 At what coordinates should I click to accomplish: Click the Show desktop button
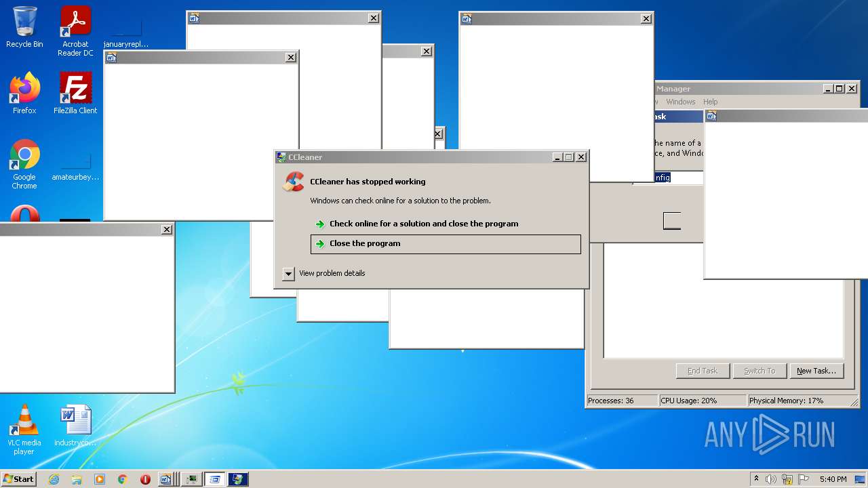click(x=860, y=479)
